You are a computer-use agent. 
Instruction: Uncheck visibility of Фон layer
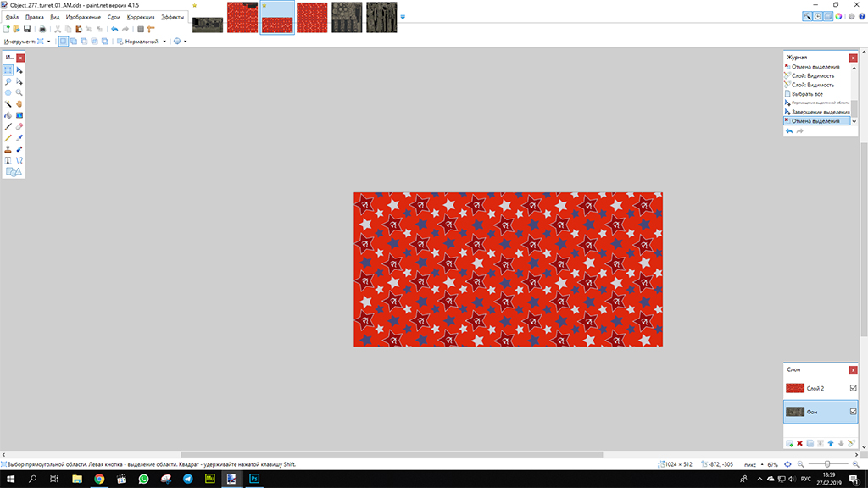tap(853, 412)
